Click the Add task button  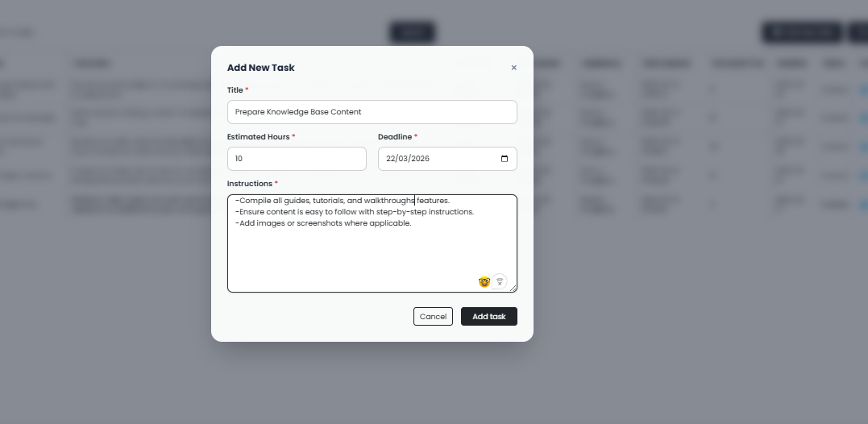pyautogui.click(x=488, y=317)
